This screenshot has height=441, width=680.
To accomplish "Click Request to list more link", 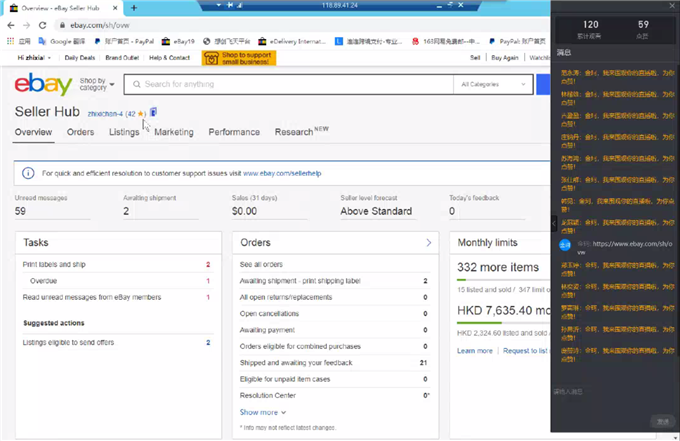I will pyautogui.click(x=526, y=351).
